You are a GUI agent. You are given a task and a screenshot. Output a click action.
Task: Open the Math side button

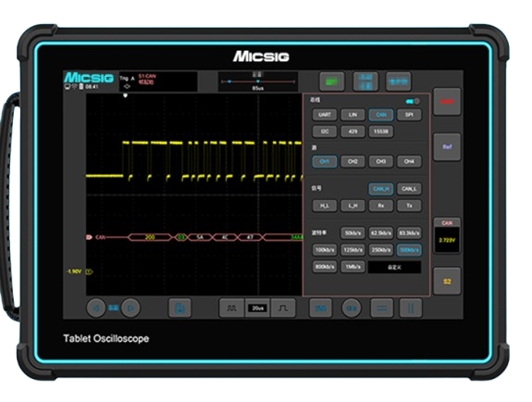447,102
